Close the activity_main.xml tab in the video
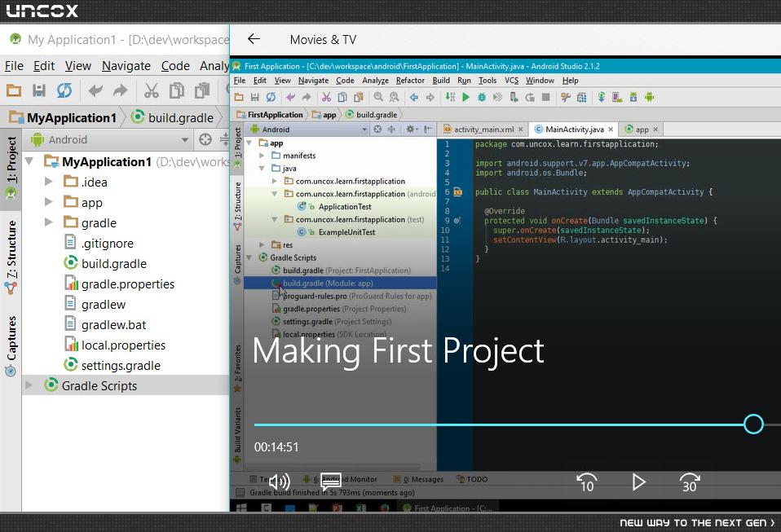The image size is (781, 532). pos(520,130)
